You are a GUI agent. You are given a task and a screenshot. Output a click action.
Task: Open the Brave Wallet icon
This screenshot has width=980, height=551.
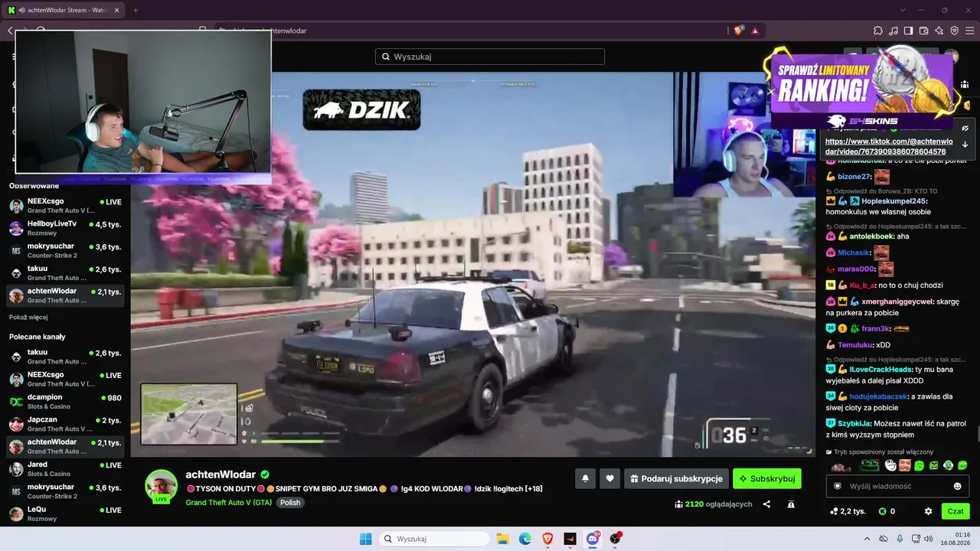pos(924,31)
